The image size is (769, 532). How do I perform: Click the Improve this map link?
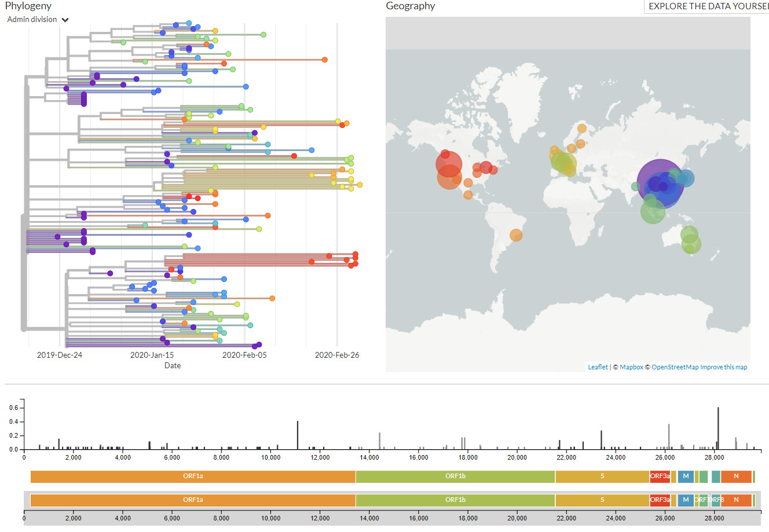(x=723, y=367)
